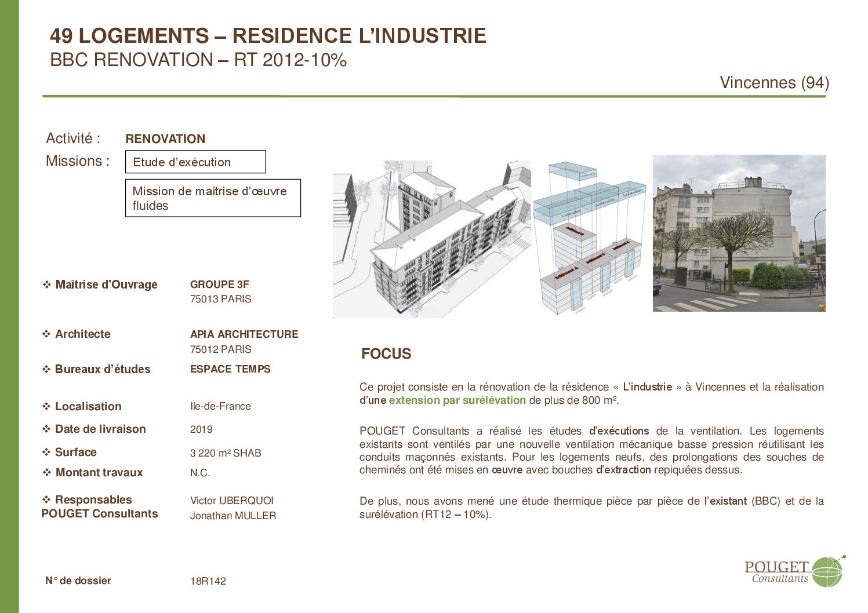The height and width of the screenshot is (613, 868).
Task: Click the 'N.C.' amount value
Action: pos(200,473)
